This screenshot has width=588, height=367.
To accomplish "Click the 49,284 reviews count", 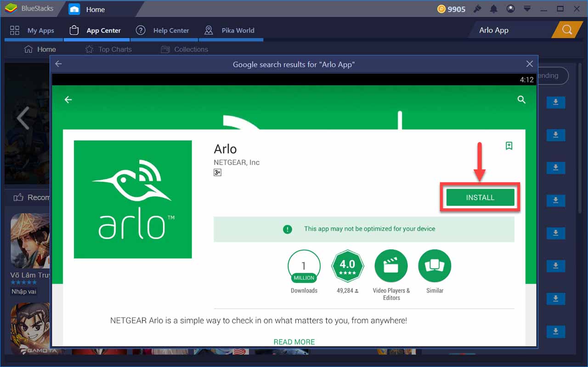I will coord(347,291).
